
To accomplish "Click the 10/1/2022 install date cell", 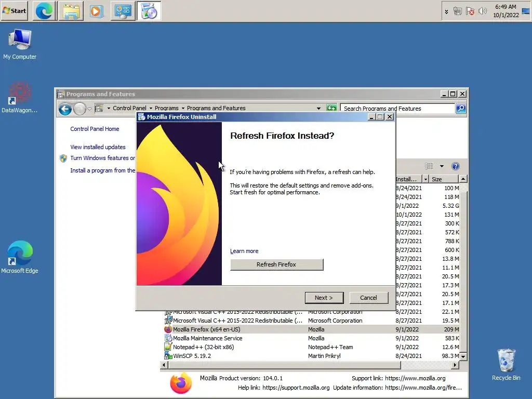I will pos(408,215).
